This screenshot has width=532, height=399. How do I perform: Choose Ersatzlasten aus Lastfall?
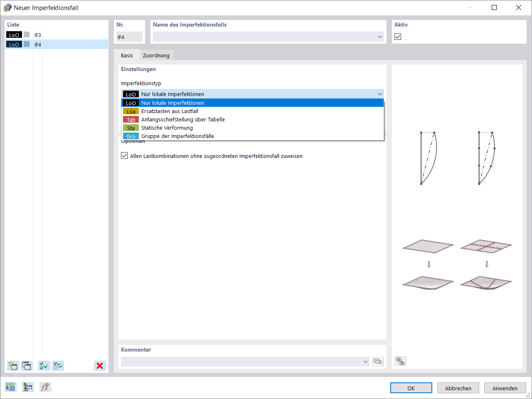(252, 111)
